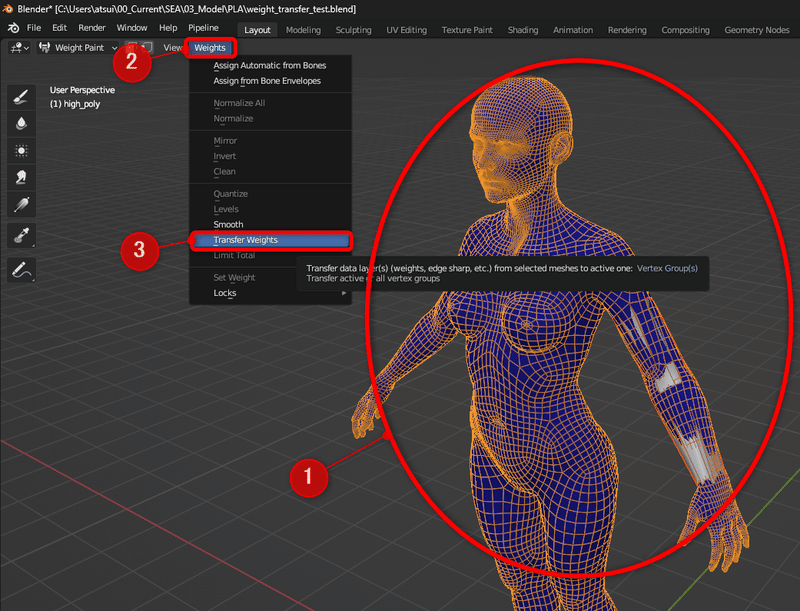Switch to the Compositing workspace tab
Image resolution: width=800 pixels, height=611 pixels.
[x=685, y=30]
